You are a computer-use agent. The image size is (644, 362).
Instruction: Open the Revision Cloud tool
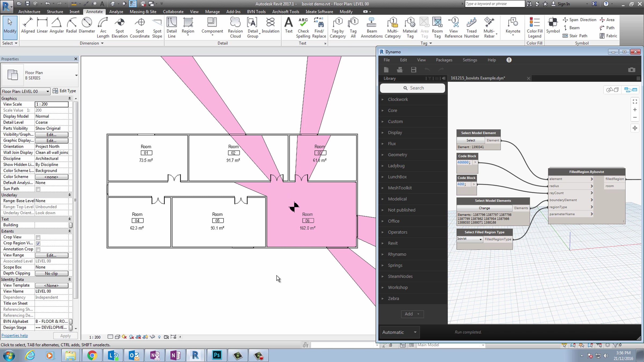coord(235,28)
